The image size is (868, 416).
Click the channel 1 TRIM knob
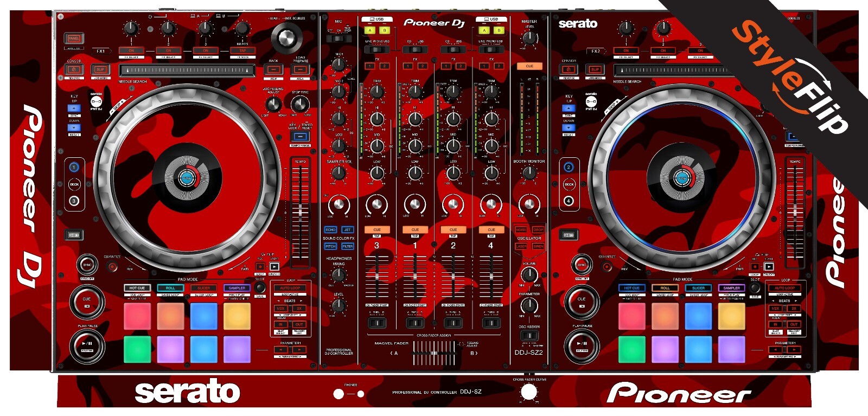[415, 92]
